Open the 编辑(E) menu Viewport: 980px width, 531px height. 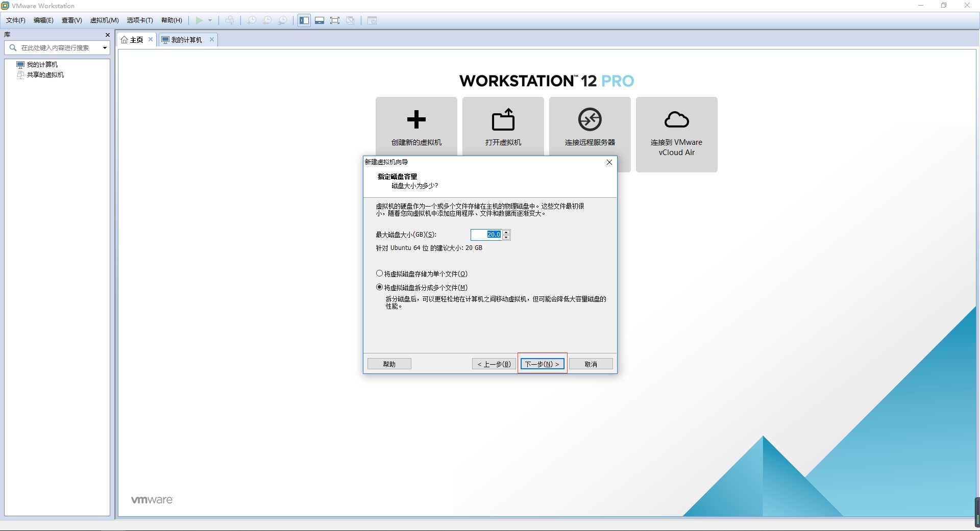click(43, 20)
